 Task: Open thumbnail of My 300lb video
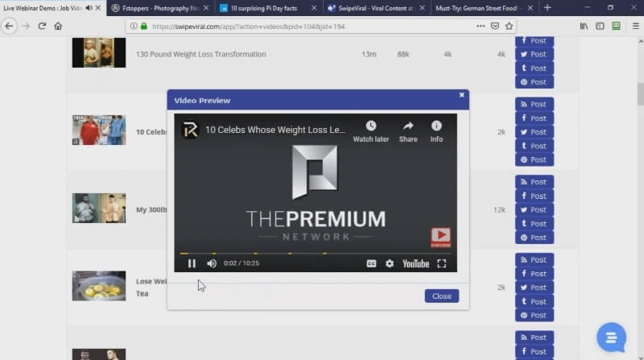point(99,208)
